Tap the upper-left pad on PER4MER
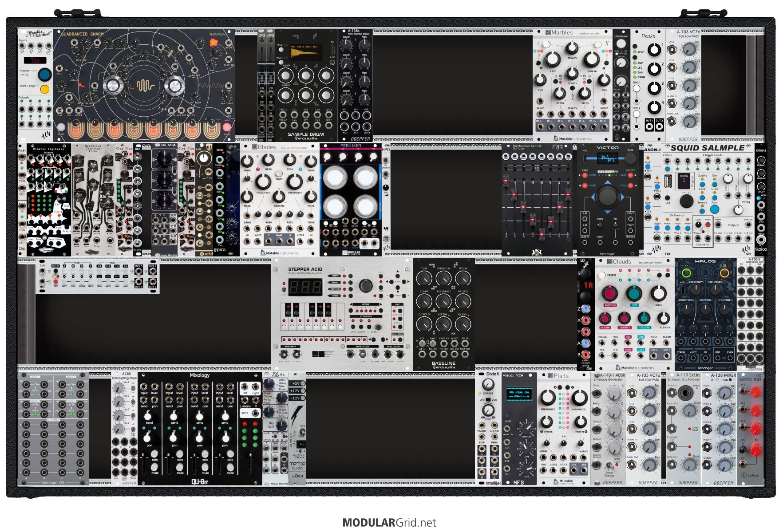Image resolution: width=779 pixels, height=532 pixels. click(335, 177)
